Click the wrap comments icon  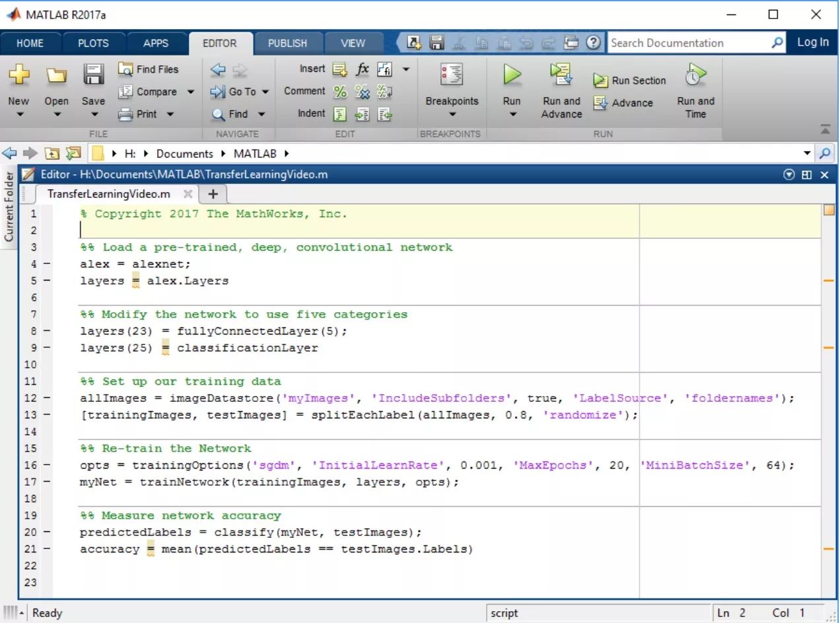click(384, 92)
